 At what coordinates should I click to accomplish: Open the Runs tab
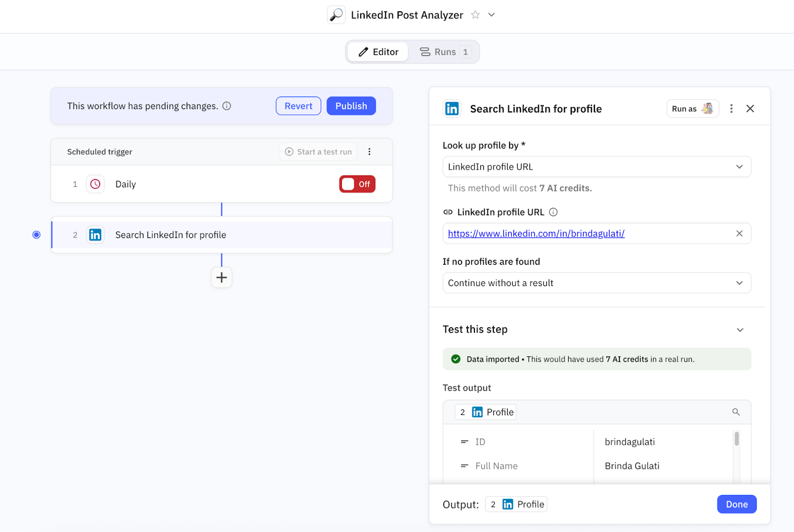pos(444,52)
